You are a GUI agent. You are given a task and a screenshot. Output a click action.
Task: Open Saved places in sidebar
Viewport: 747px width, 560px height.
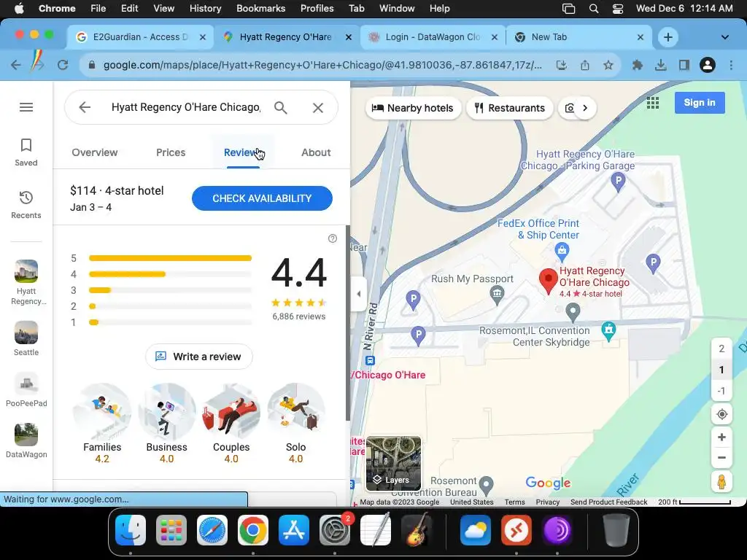coord(26,152)
